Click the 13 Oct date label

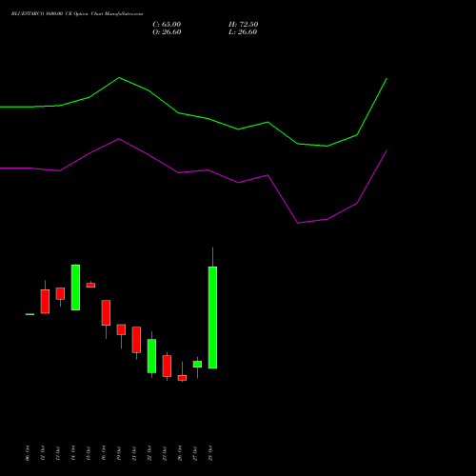[x=58, y=453]
